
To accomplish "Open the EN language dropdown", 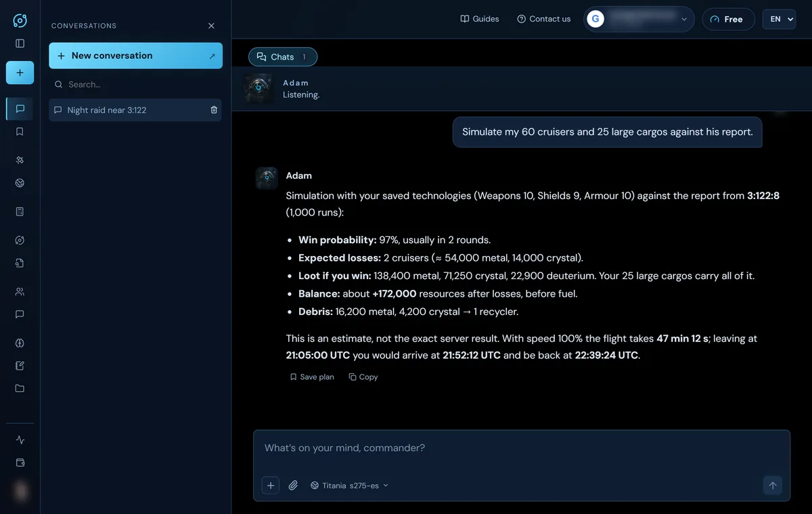I will click(779, 19).
